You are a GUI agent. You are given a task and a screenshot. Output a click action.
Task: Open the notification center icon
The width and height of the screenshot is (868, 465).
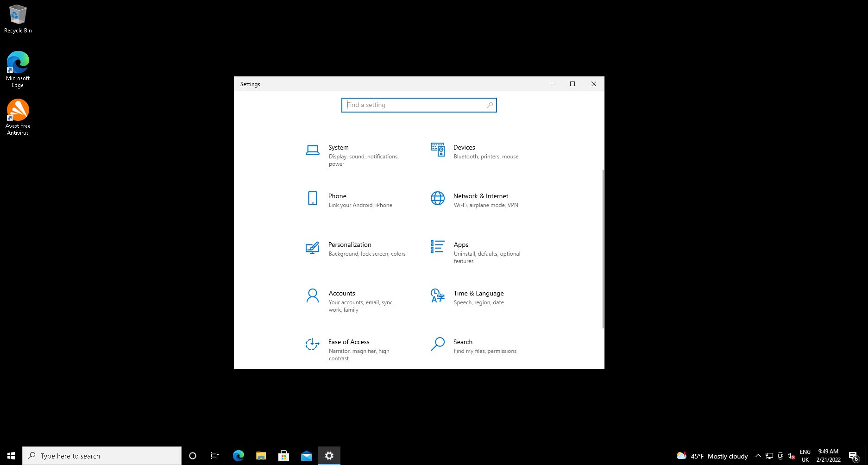tap(854, 456)
